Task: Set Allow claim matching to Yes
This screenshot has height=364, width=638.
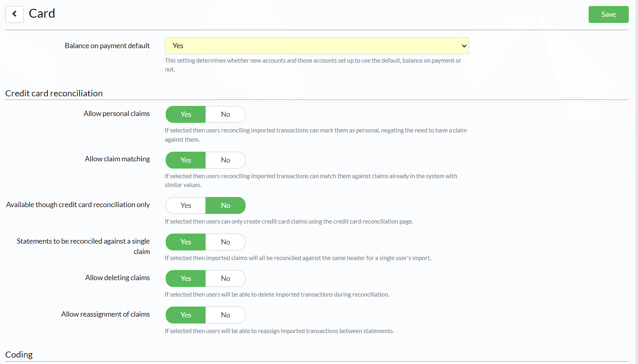Action: (x=186, y=160)
